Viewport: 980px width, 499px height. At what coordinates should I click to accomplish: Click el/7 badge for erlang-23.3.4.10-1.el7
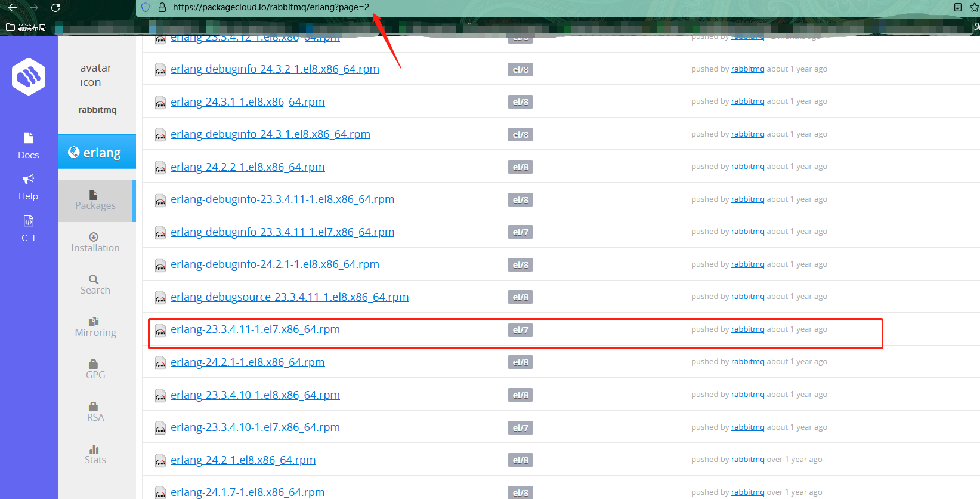pyautogui.click(x=520, y=427)
